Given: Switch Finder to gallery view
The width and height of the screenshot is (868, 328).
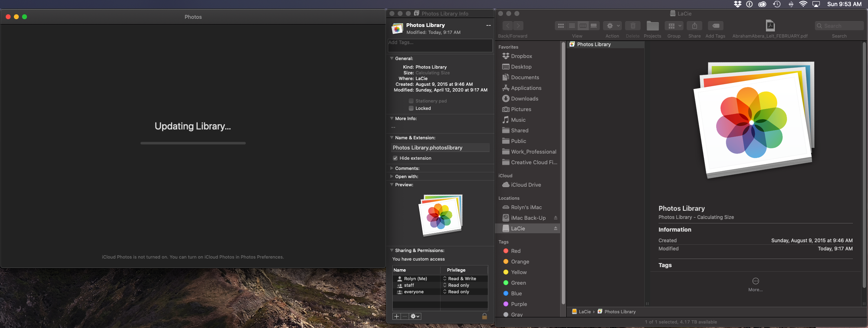Looking at the screenshot, I should point(594,26).
